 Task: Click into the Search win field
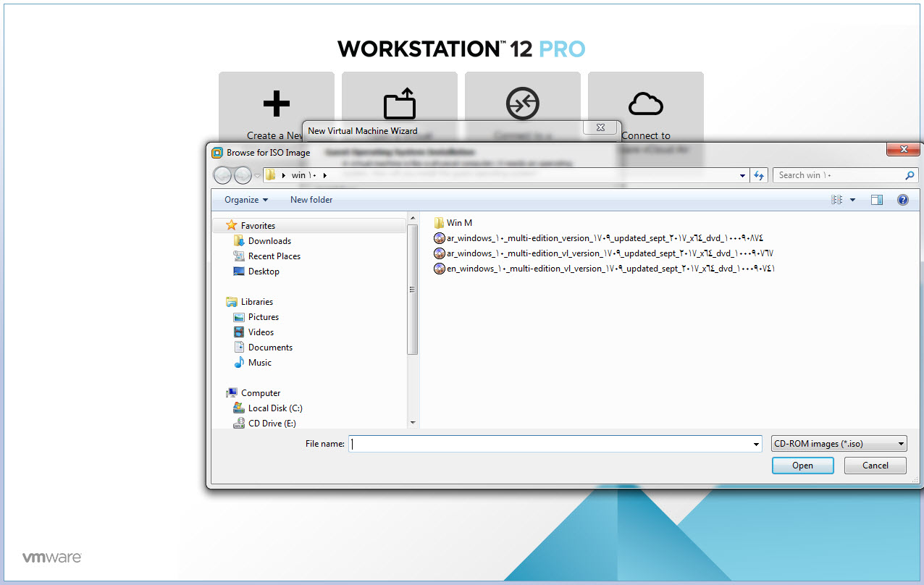839,175
